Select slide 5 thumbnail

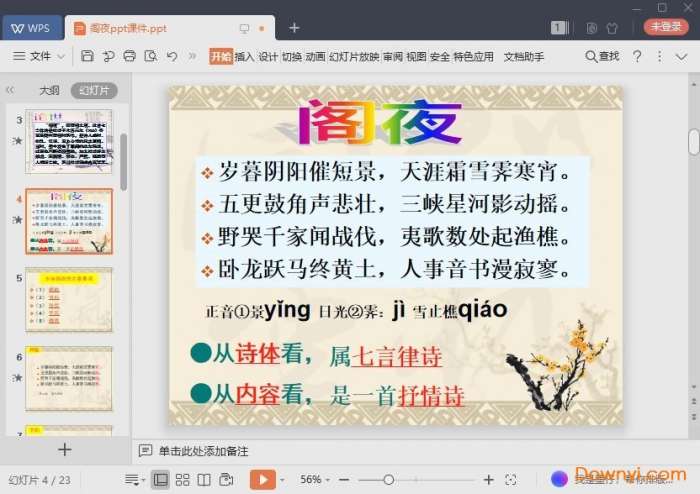(69, 300)
